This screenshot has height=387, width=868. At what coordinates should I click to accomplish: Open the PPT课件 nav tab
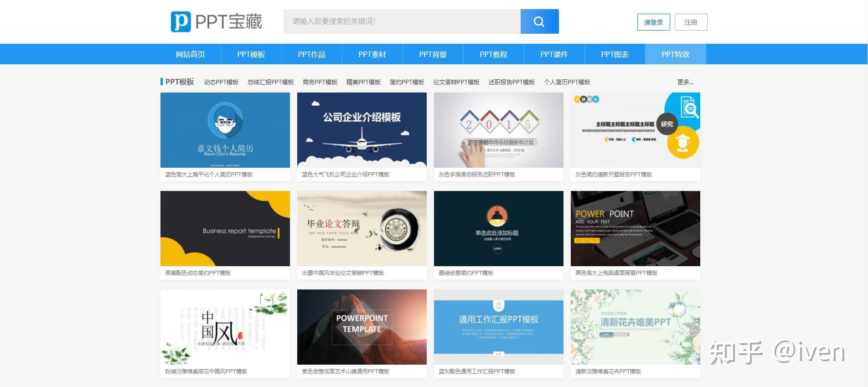click(554, 54)
